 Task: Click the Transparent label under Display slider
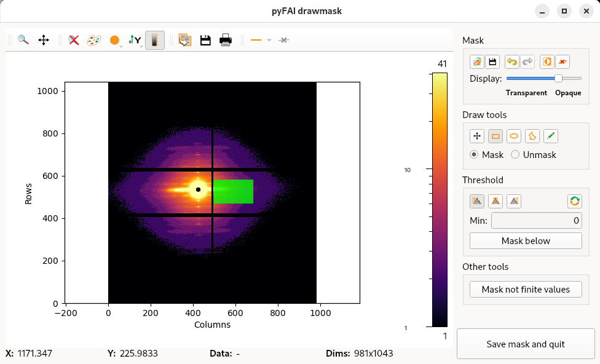pos(526,93)
